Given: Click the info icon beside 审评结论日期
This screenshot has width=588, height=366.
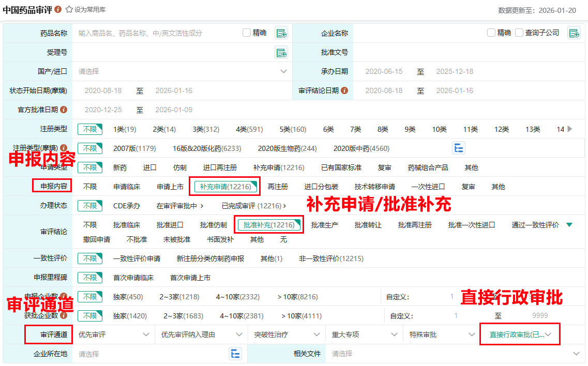Looking at the screenshot, I should coord(344,90).
